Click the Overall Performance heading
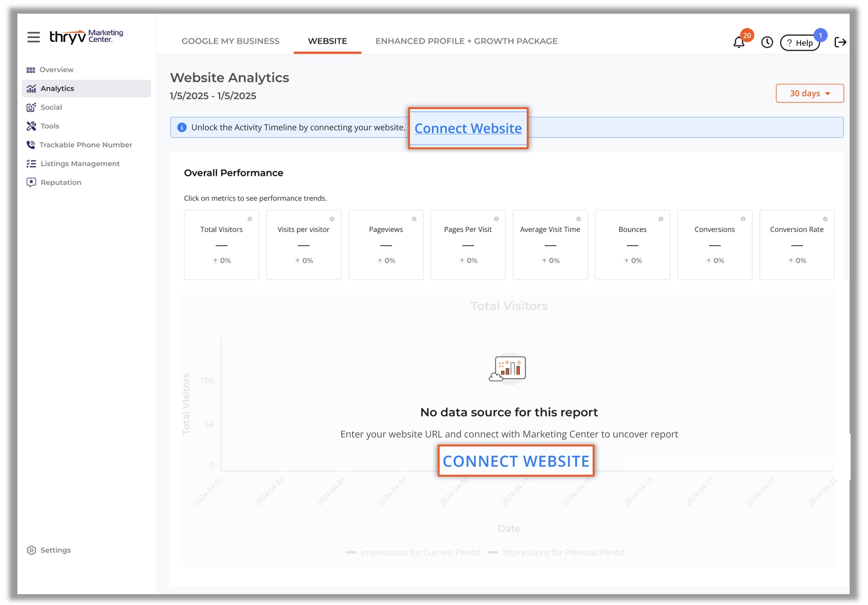This screenshot has height=605, width=868. pyautogui.click(x=233, y=173)
